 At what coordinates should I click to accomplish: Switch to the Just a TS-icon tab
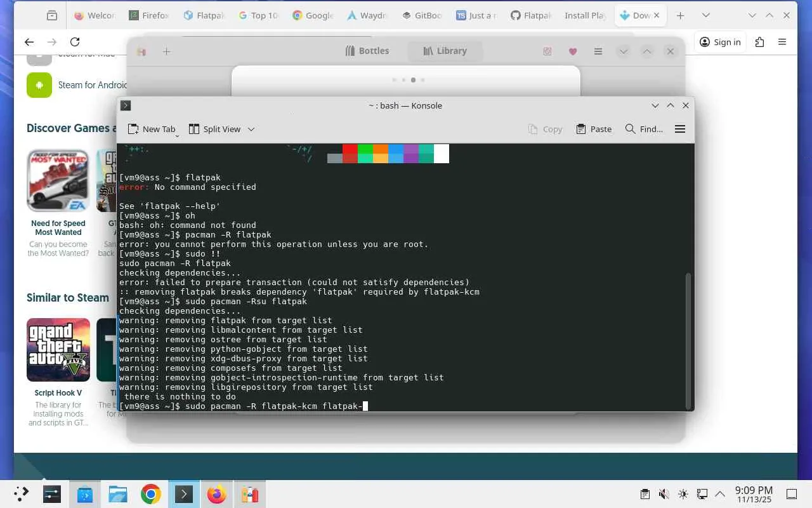click(476, 16)
